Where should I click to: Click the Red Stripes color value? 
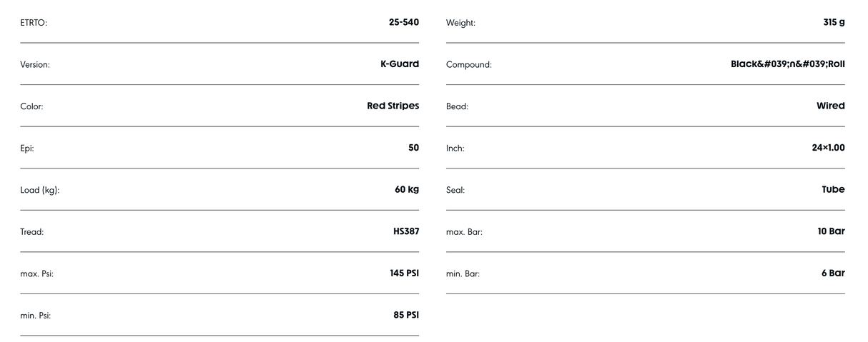393,106
